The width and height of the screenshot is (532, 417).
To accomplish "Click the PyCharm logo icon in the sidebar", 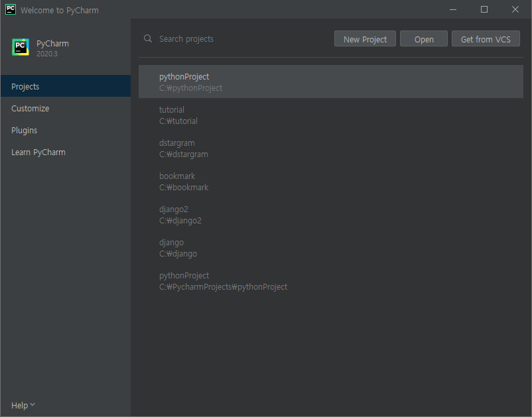I will [x=21, y=47].
